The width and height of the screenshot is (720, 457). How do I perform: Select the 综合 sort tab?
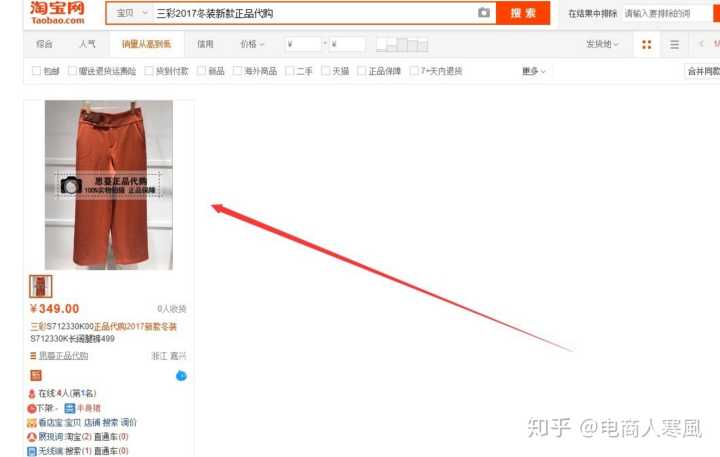(x=44, y=44)
